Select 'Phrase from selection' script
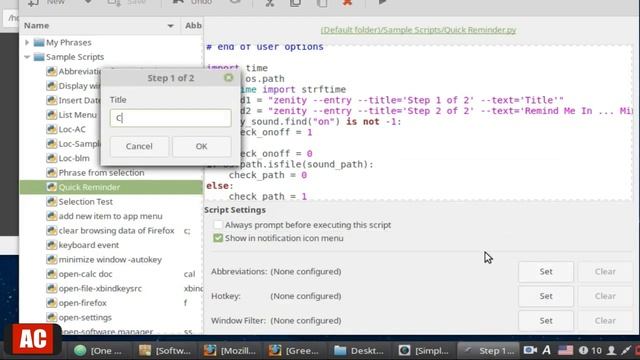Viewport: 640px width, 360px height. coord(101,173)
